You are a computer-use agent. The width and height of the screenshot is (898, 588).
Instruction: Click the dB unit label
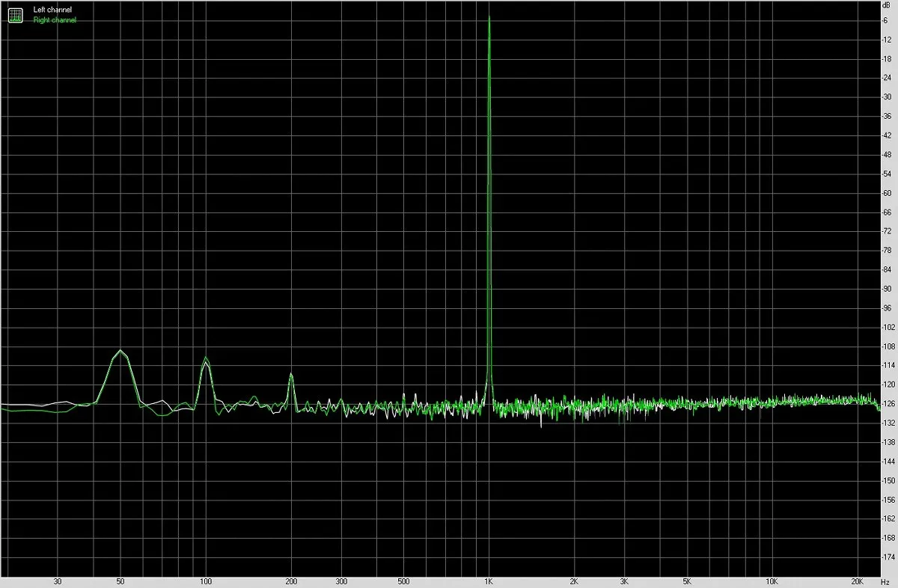coord(886,5)
